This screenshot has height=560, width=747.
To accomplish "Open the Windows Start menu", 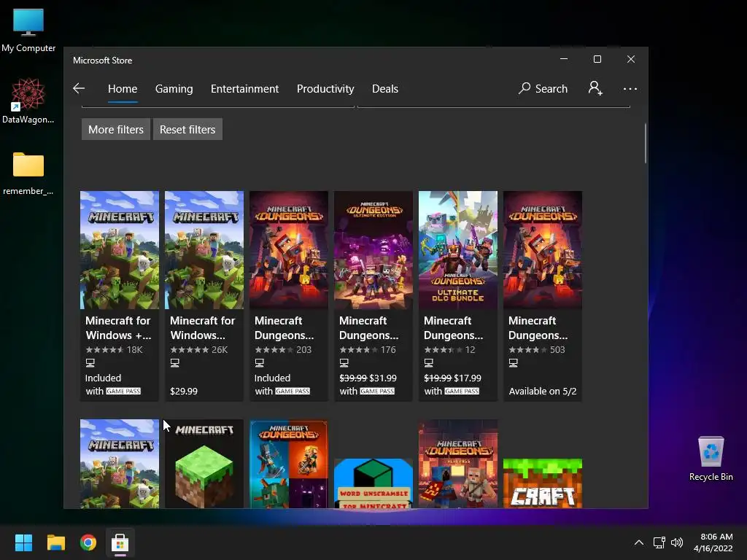I will [x=23, y=542].
